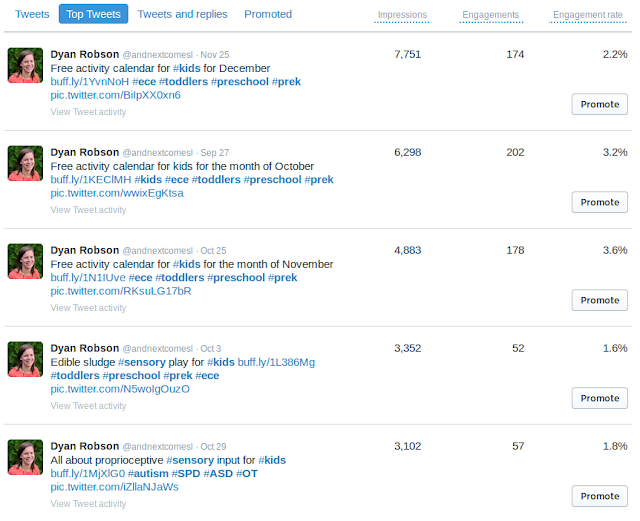Viewport: 640px width, 521px height.
Task: Promote the Nov 25 December calendar tweet
Action: [600, 104]
